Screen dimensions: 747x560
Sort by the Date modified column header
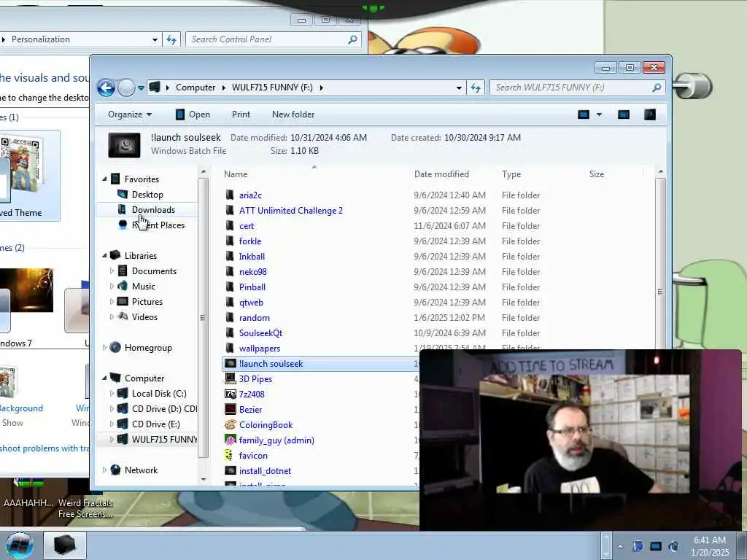(x=441, y=174)
